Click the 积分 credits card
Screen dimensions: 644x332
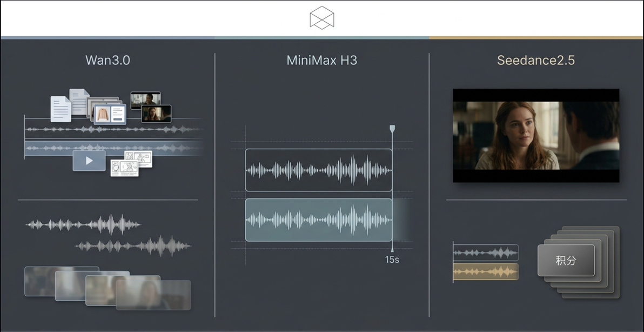[x=566, y=260]
